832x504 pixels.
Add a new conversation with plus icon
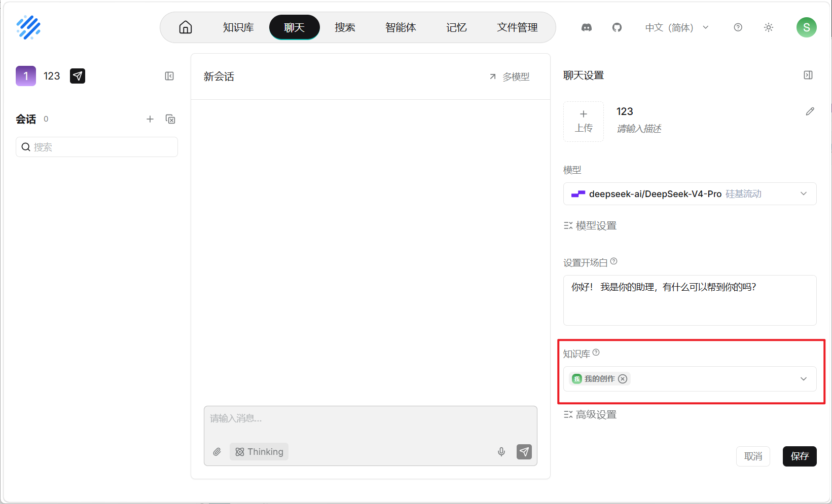(x=150, y=119)
